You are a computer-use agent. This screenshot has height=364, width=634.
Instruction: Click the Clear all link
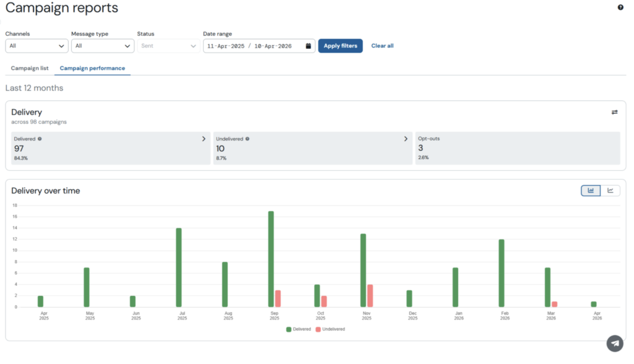(x=382, y=46)
